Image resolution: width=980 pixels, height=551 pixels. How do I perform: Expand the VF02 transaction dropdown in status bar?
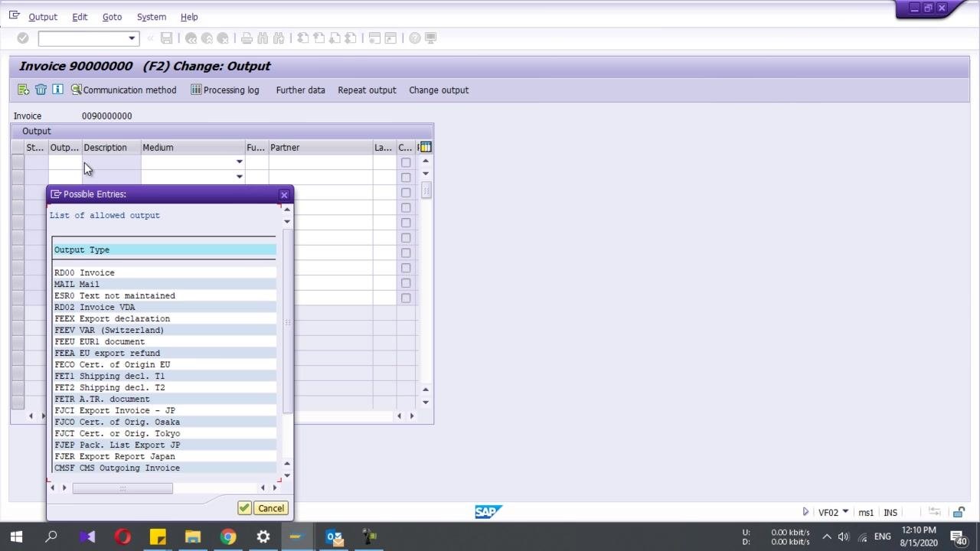pos(845,512)
